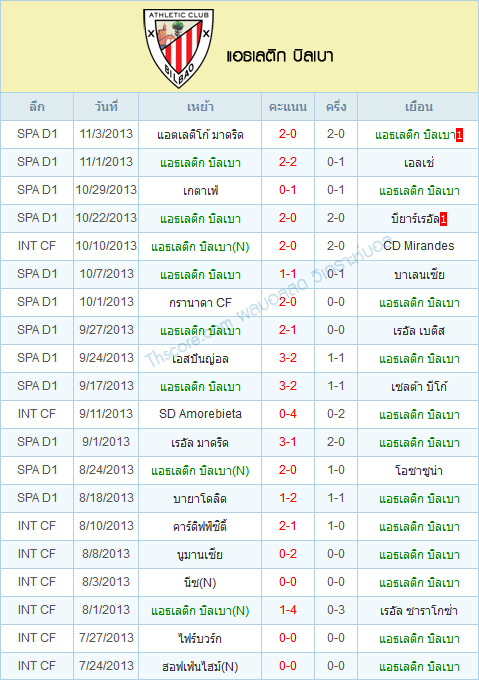Screen dimensions: 479x680
Task: Click the แอธเลติก บิลเบา title beside the crest
Action: pyautogui.click(x=279, y=56)
